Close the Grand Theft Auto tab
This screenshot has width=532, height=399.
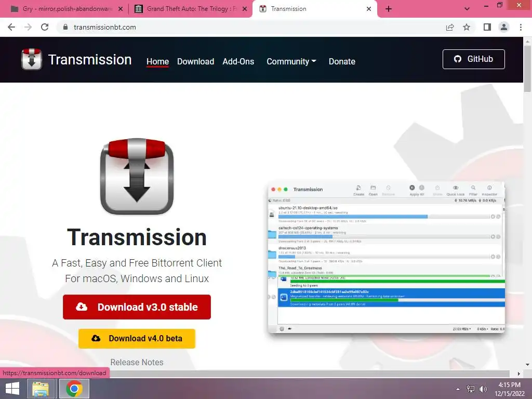[x=245, y=9]
